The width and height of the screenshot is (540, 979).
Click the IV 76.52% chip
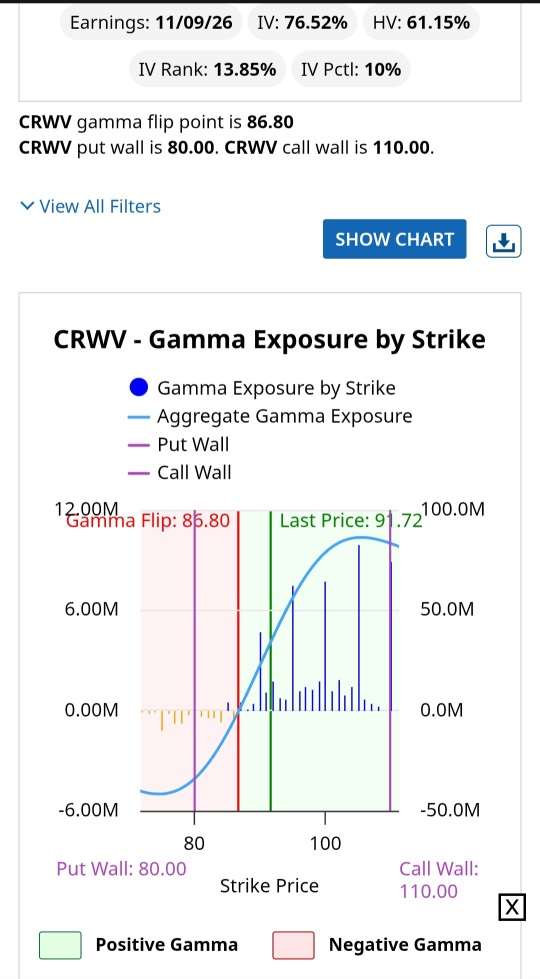point(302,22)
